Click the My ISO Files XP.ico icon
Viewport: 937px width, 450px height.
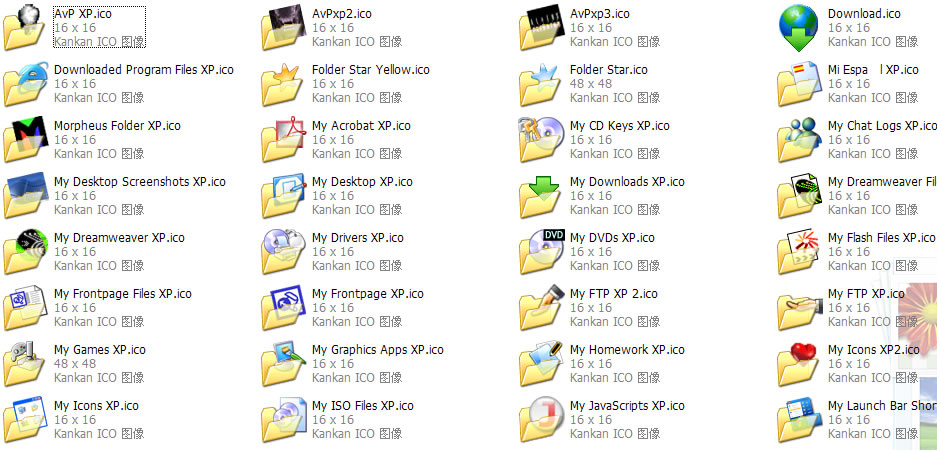[283, 419]
